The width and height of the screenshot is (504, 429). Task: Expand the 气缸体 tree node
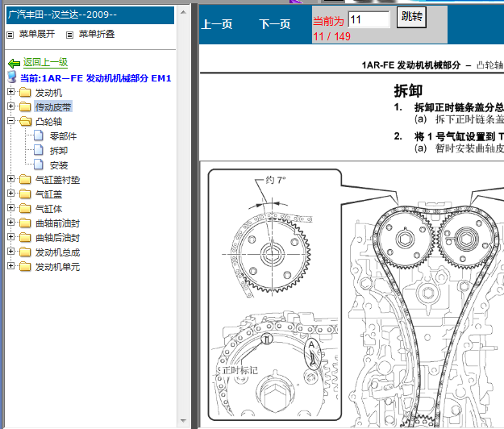11,207
